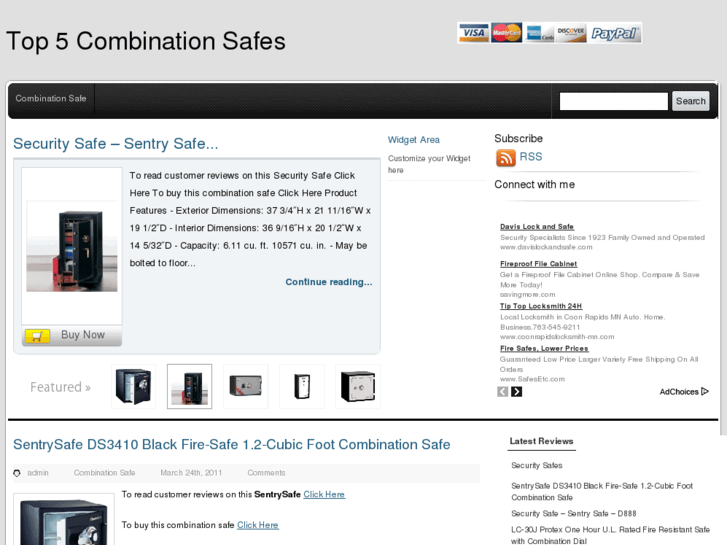Click the MasterCard logo
This screenshot has height=545, width=727.
point(506,32)
